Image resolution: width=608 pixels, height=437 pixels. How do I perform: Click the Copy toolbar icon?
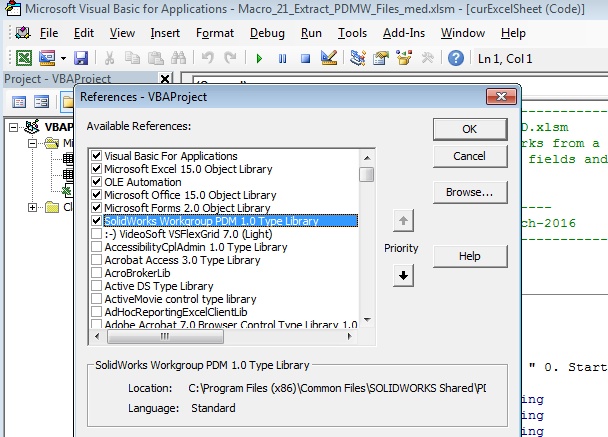(x=132, y=59)
